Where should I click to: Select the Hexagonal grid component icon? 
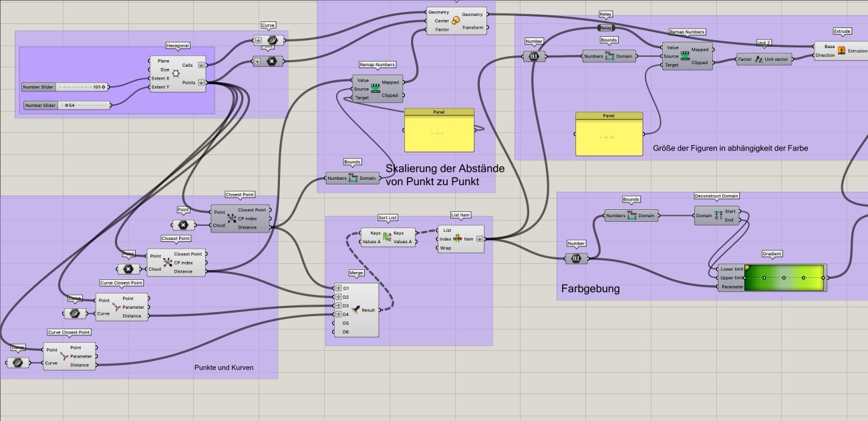[x=176, y=74]
